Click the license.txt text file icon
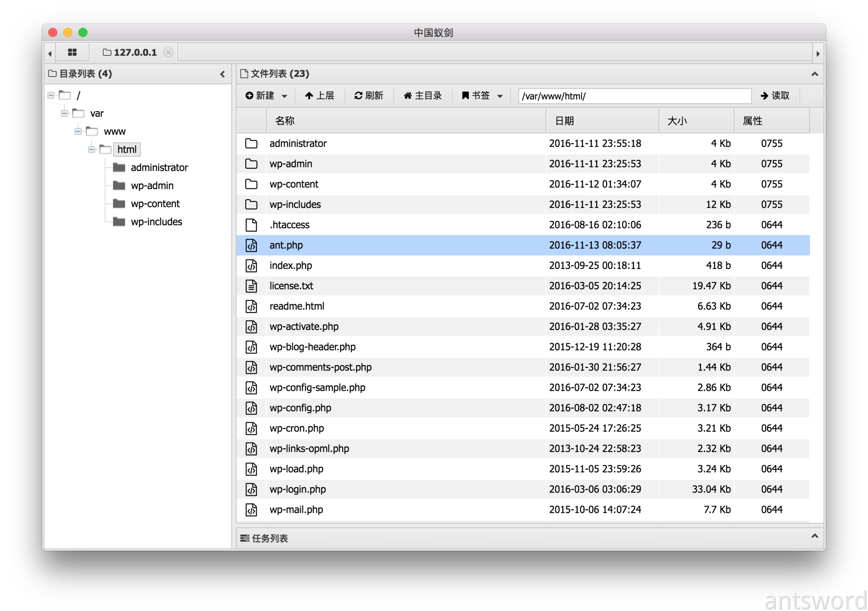 pyautogui.click(x=251, y=286)
